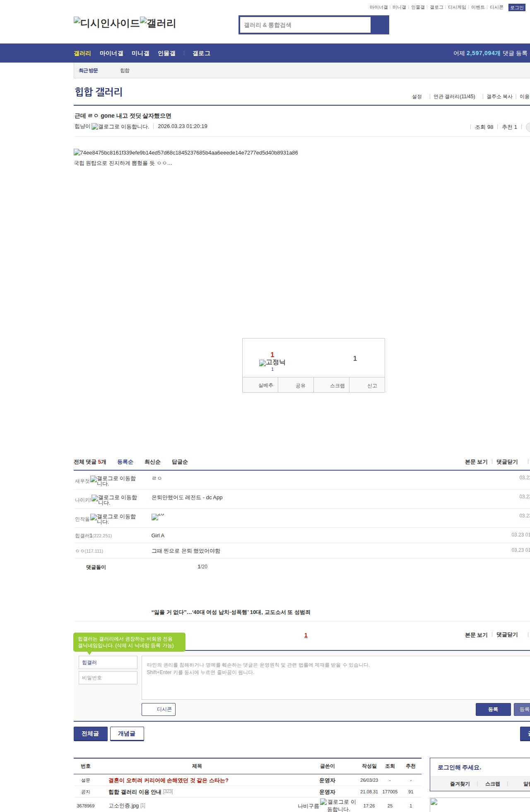Viewport: 530px width, 812px height.
Task: Focus the 비밀번호 password input field
Action: pos(108,678)
